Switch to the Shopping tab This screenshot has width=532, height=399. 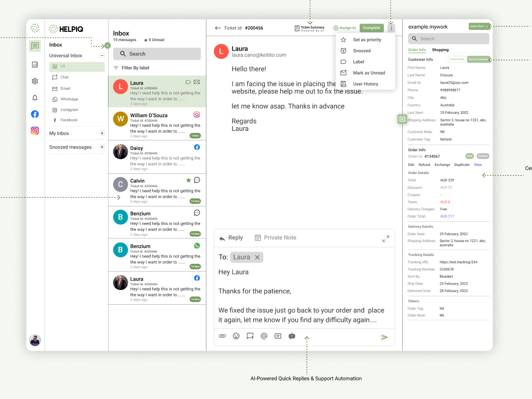click(440, 50)
